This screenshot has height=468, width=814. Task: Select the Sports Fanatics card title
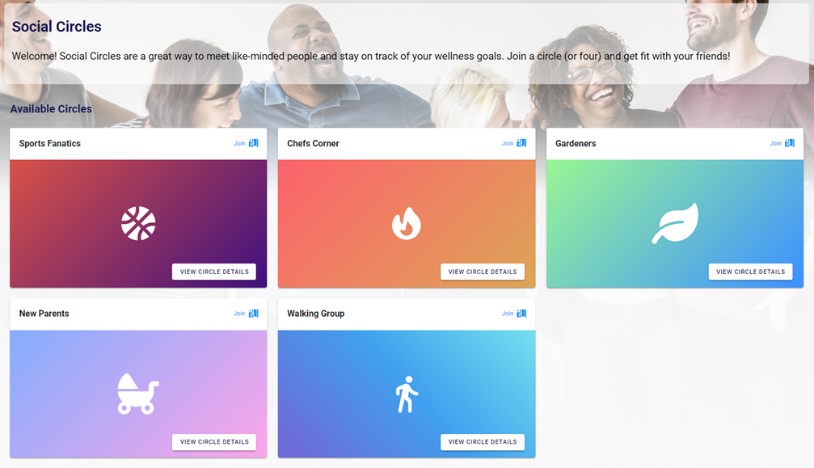50,143
